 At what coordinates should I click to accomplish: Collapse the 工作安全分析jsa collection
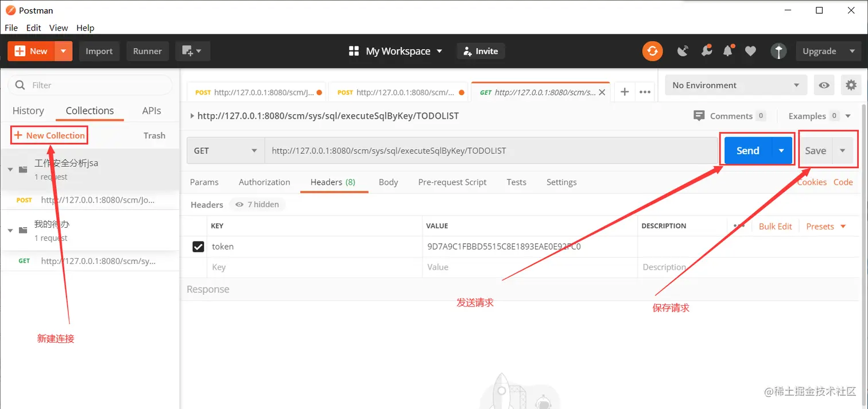(x=10, y=170)
